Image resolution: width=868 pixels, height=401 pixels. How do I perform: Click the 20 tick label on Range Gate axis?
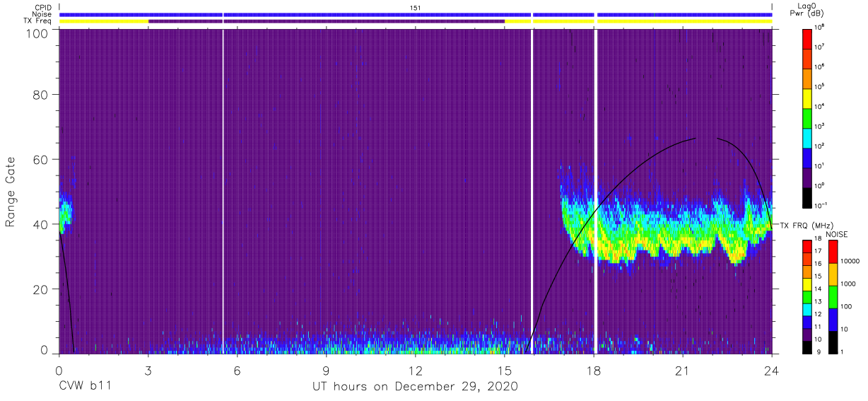click(x=40, y=289)
